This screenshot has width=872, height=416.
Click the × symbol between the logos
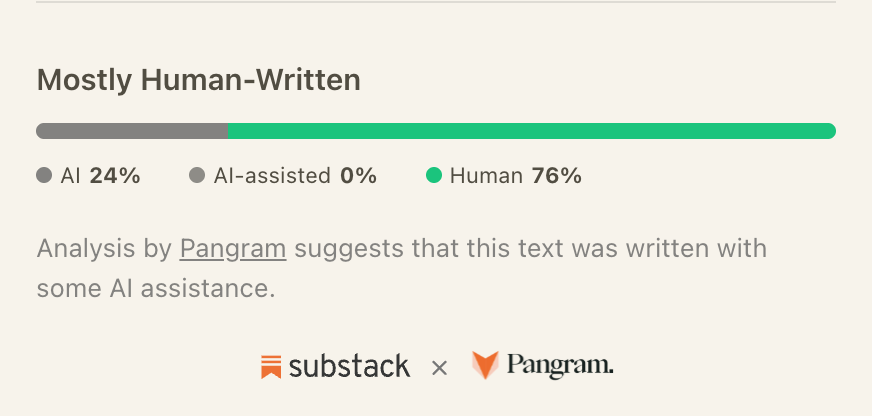439,368
